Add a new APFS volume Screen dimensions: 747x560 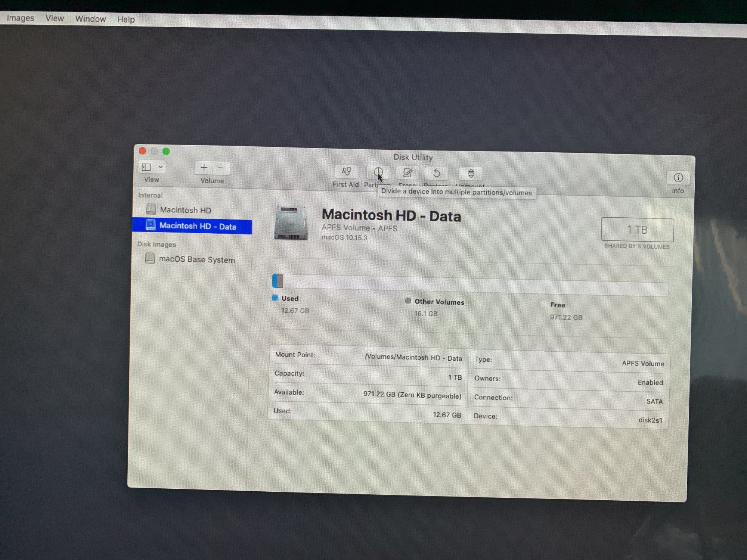(204, 168)
